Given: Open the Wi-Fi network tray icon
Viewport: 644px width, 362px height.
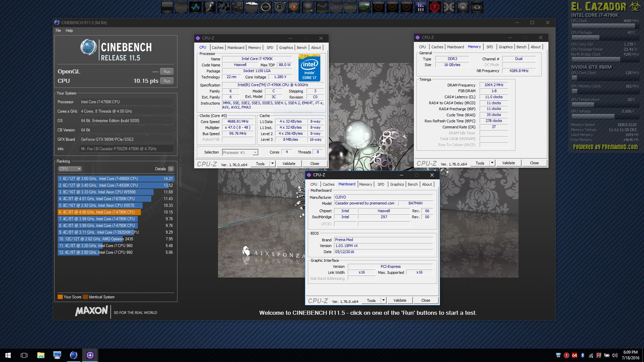Looking at the screenshot, I should (x=591, y=355).
